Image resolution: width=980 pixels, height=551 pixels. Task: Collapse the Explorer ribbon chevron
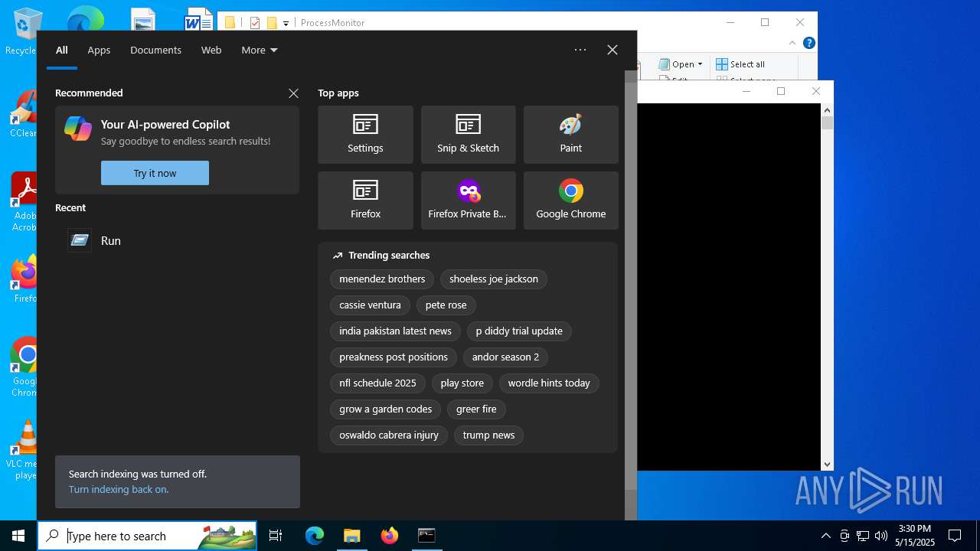(793, 43)
